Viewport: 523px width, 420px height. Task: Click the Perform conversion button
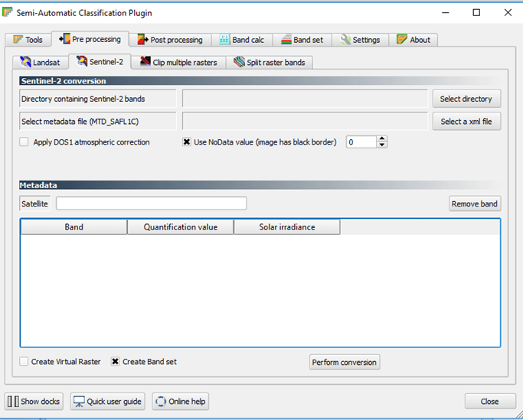345,363
